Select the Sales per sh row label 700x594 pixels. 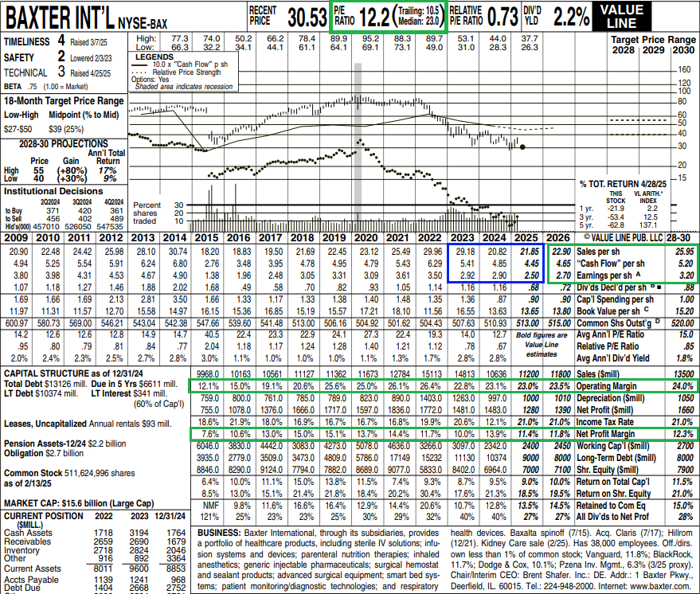[x=598, y=252]
